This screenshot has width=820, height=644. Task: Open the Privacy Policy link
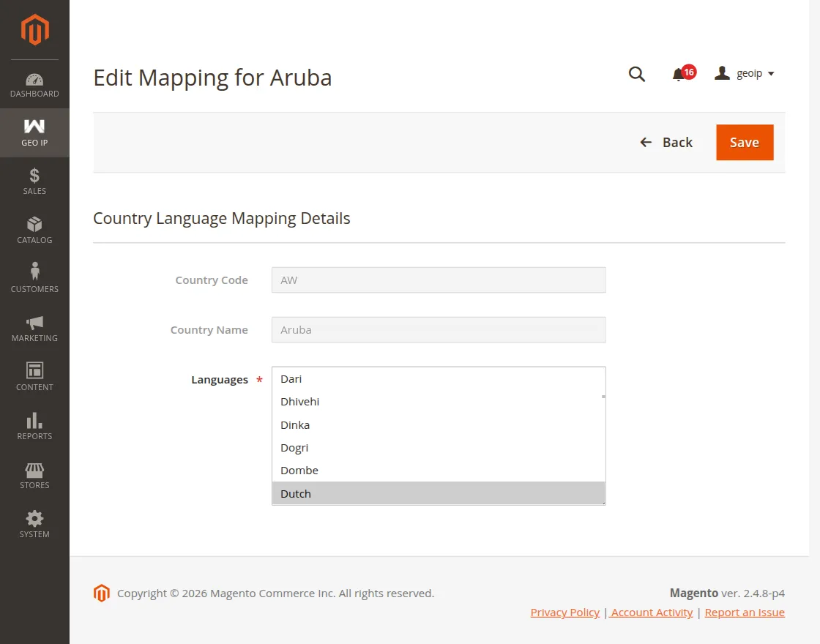pyautogui.click(x=564, y=613)
